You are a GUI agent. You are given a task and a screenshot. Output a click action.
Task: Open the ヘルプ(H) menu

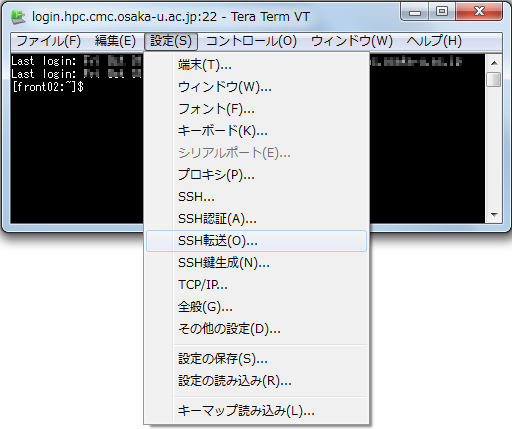434,41
